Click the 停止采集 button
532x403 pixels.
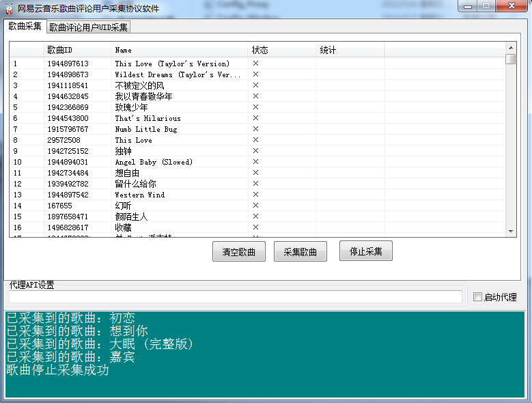pyautogui.click(x=365, y=251)
